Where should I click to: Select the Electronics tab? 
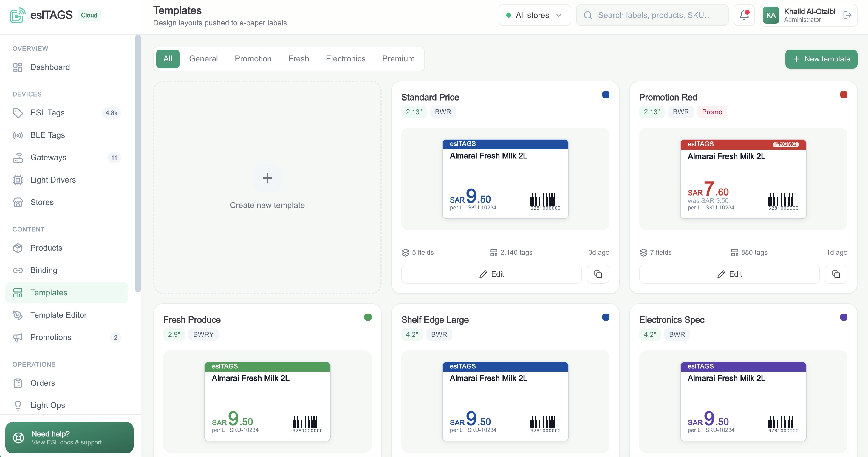(x=345, y=59)
